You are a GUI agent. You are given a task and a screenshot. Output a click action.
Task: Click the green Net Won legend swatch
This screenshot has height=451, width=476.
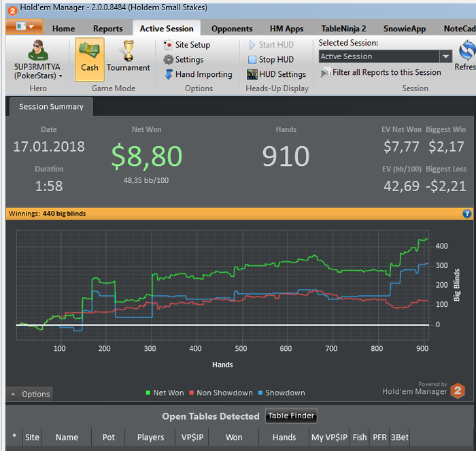click(x=148, y=392)
